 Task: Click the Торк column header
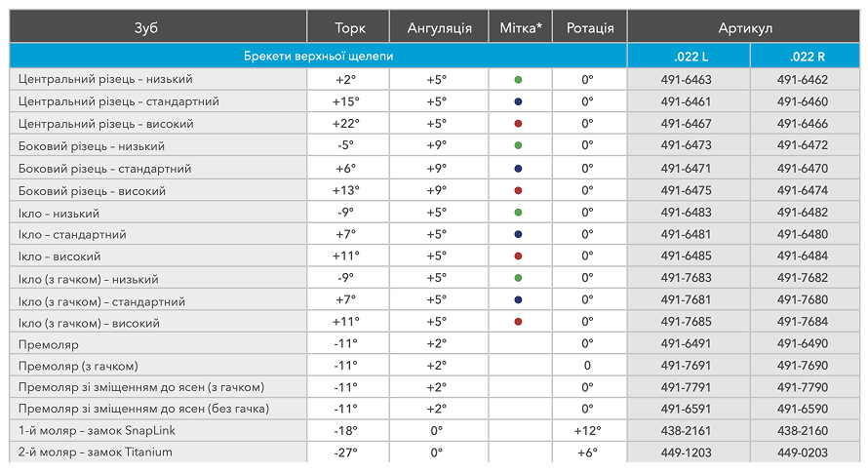coord(349,27)
